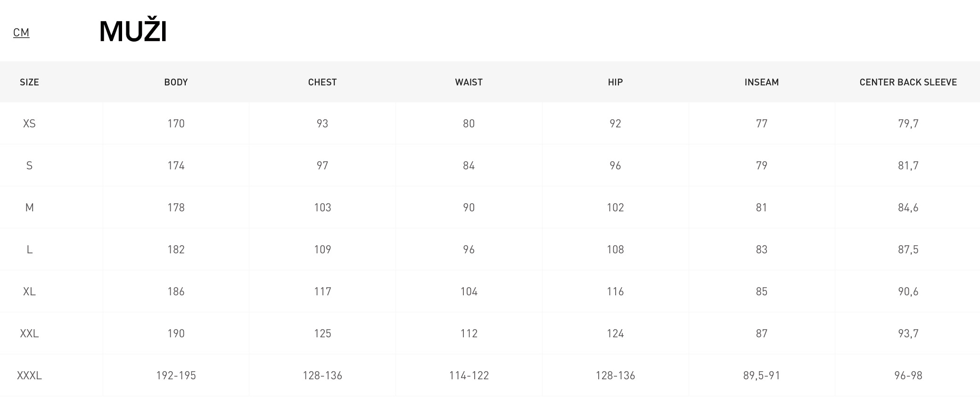Click the S size row label
The width and height of the screenshot is (980, 409).
(29, 166)
